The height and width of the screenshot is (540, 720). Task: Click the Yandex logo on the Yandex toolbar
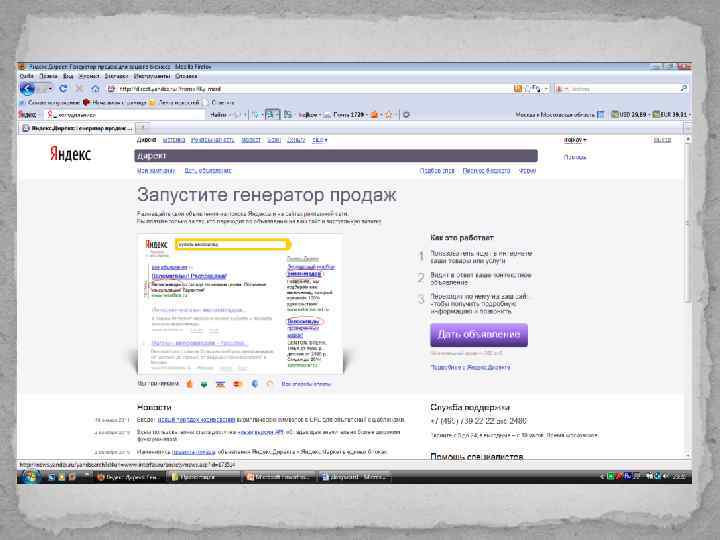tap(27, 115)
